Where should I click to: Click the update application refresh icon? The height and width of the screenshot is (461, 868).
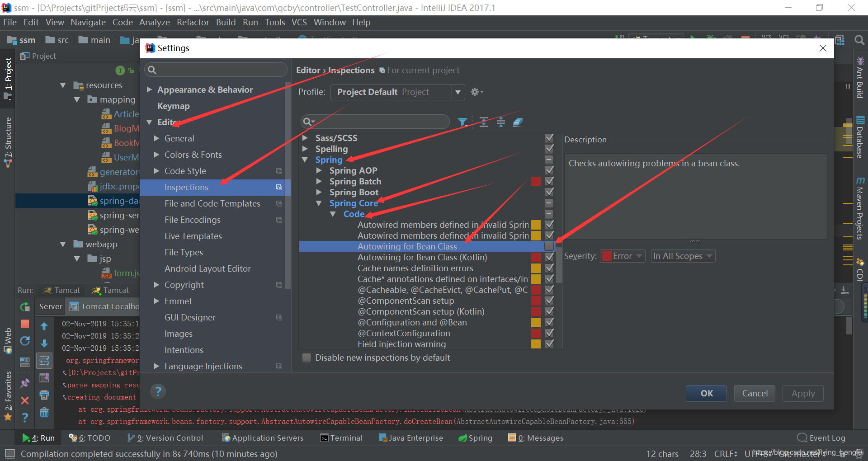[x=25, y=341]
